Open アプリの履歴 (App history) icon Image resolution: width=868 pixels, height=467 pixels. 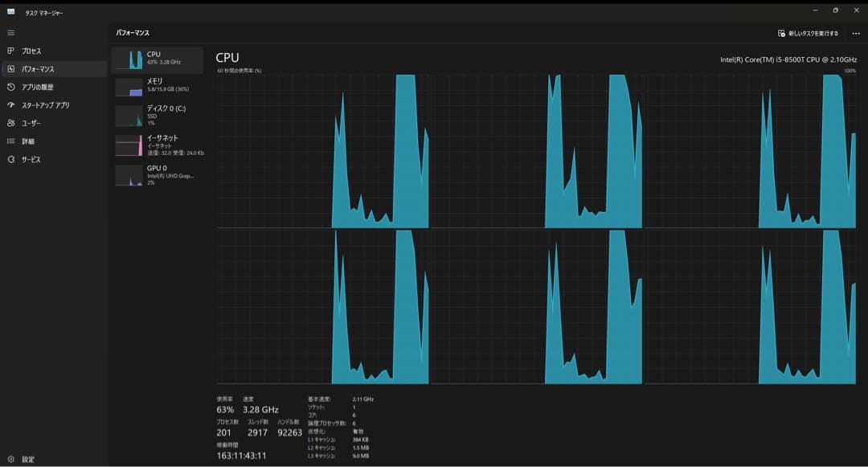pos(11,87)
